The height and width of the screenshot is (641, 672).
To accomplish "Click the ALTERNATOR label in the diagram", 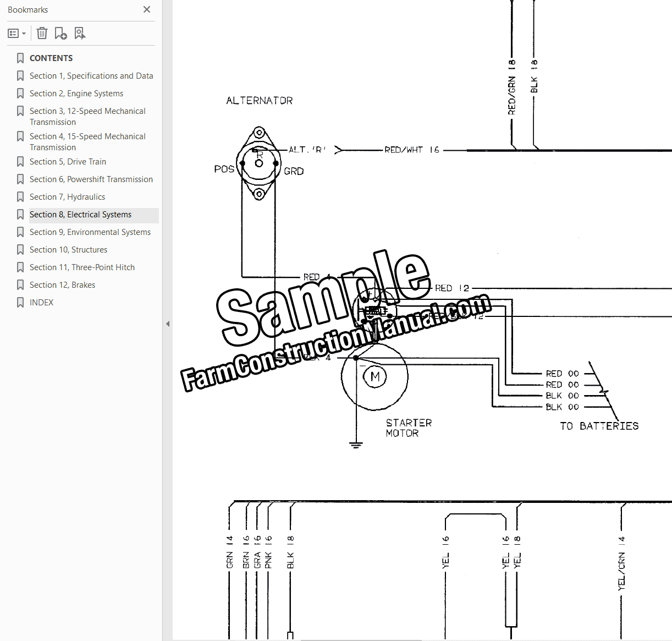I will coord(260,101).
